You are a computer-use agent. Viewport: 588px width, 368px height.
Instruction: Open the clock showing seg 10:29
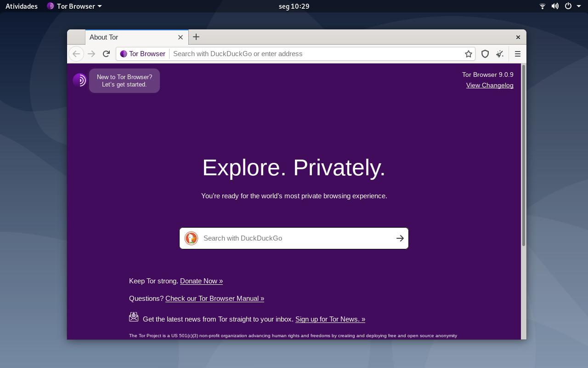294,6
